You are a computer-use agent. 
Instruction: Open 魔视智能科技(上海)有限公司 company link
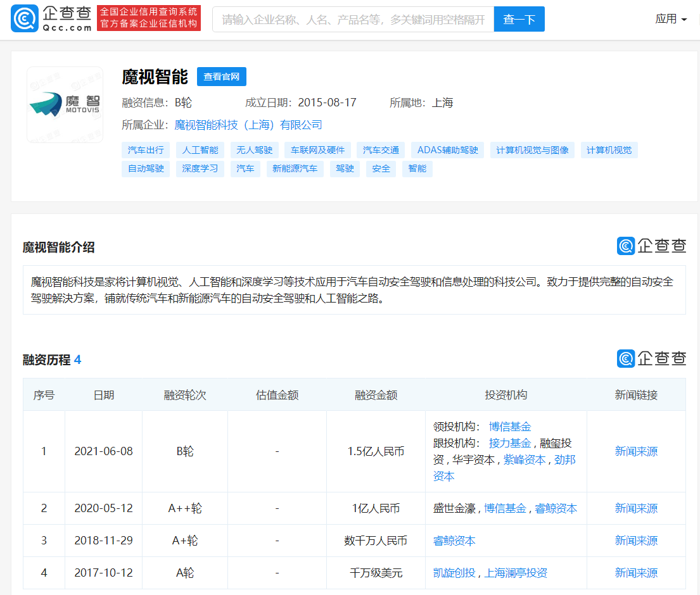248,125
